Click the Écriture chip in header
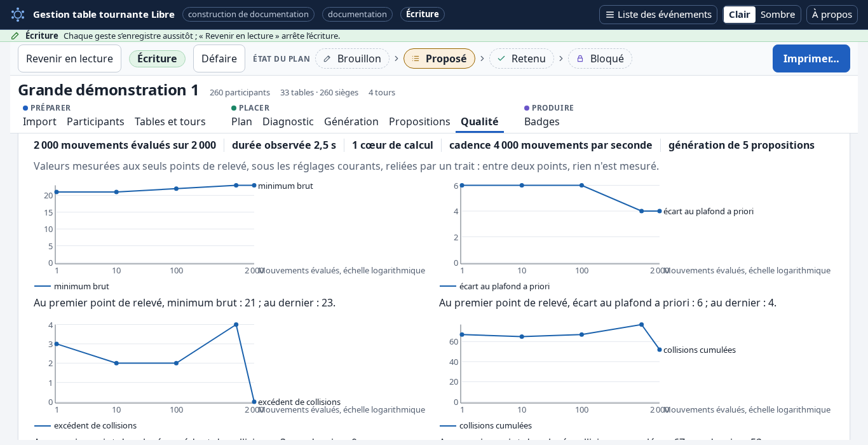The image size is (868, 445). tap(423, 14)
